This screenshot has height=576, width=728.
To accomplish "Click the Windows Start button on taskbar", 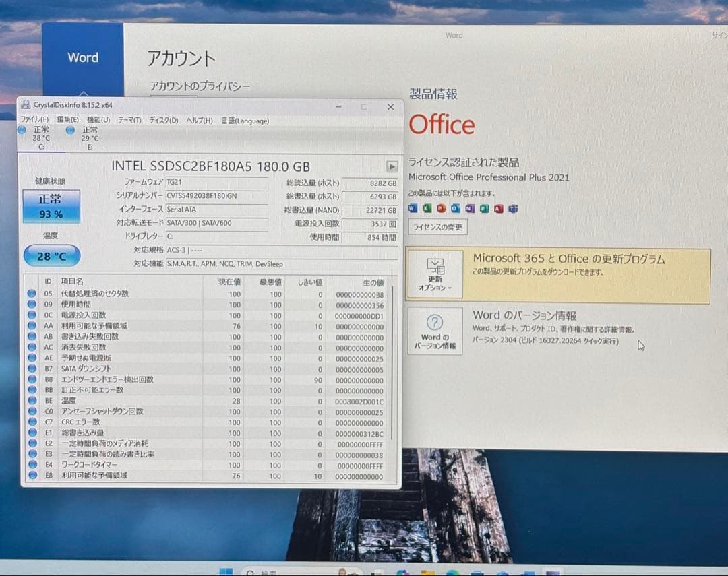I will tap(226, 571).
